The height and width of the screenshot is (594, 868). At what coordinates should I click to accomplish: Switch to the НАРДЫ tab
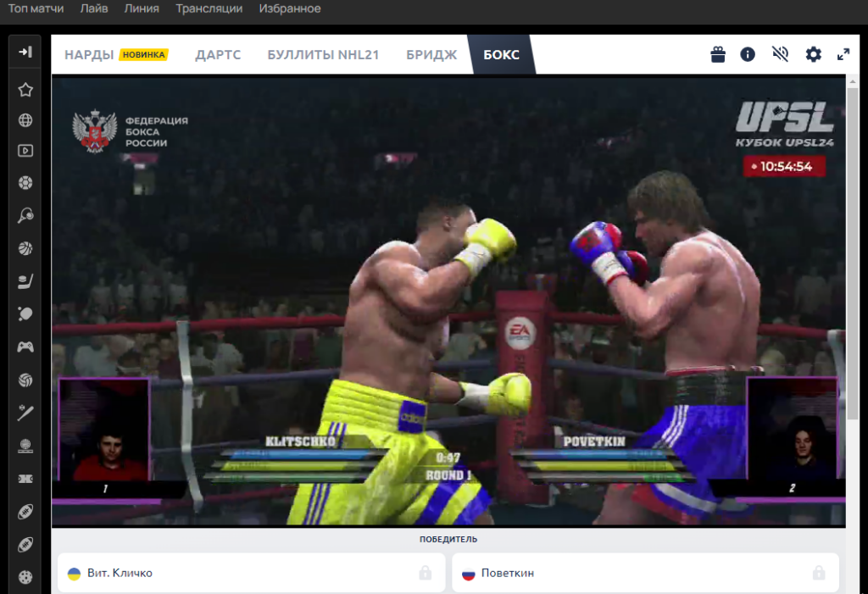(x=89, y=55)
